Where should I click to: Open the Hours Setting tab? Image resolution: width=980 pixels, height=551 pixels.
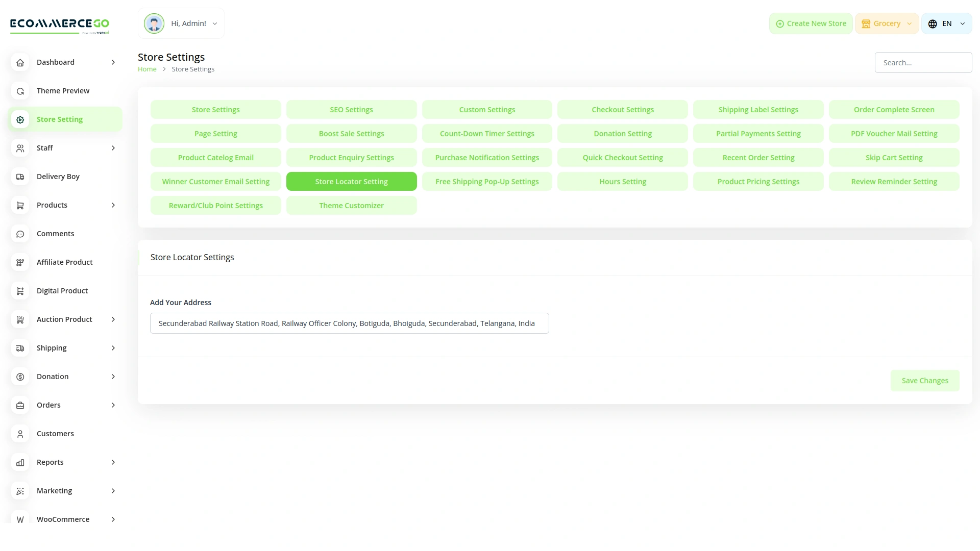click(x=622, y=182)
